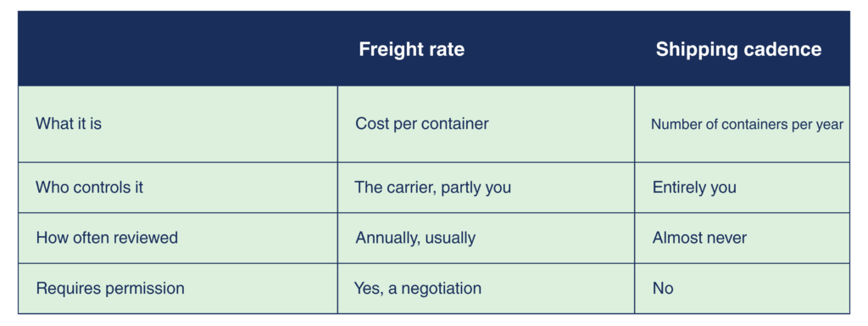
Task: Click the Freight rate column header
Action: pos(411,49)
